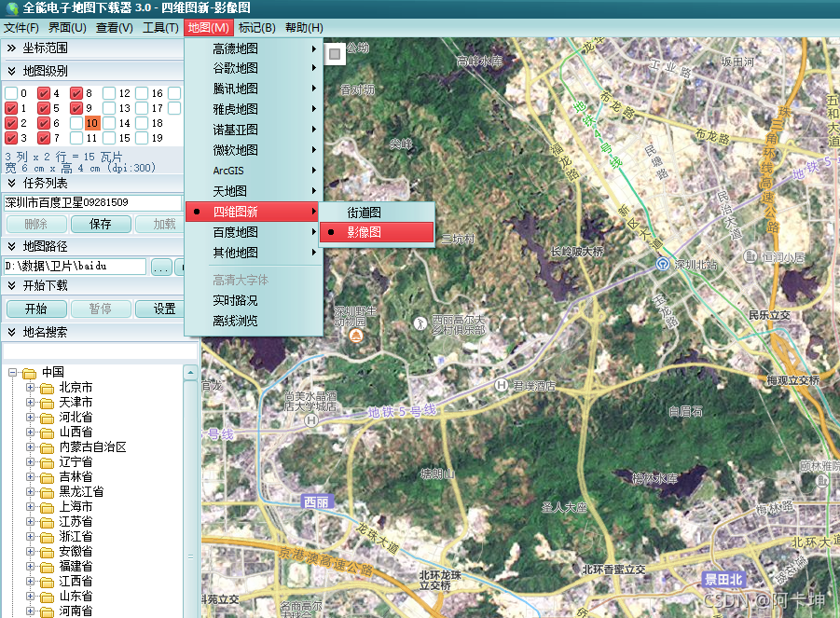Click the 上海市 folder icon
This screenshot has height=618, width=840.
tap(48, 507)
